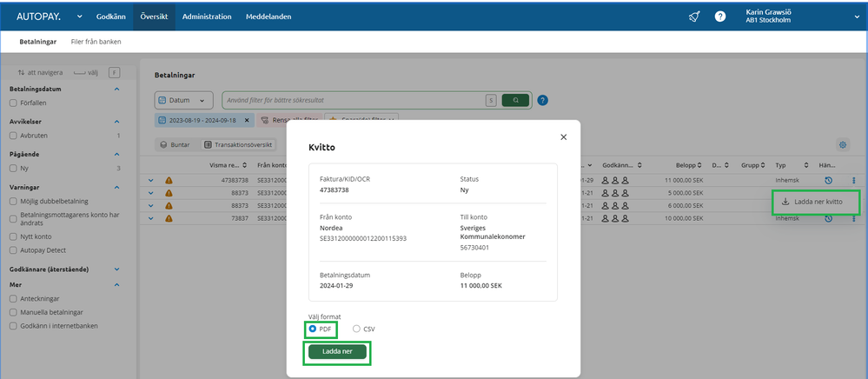This screenshot has width=868, height=379.
Task: Open history icon for the 11 000,00 SEK row
Action: 829,180
